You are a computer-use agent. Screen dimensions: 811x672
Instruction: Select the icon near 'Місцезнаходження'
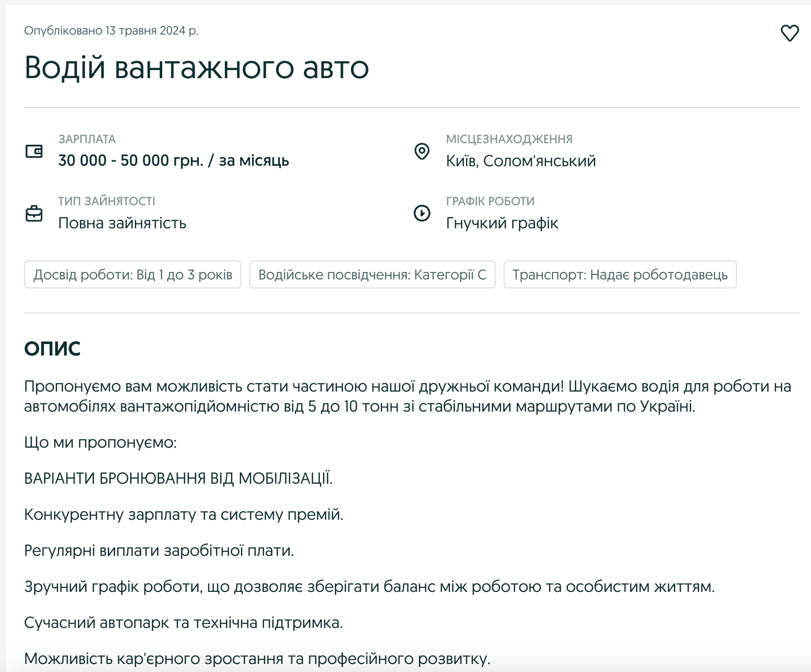coord(422,150)
